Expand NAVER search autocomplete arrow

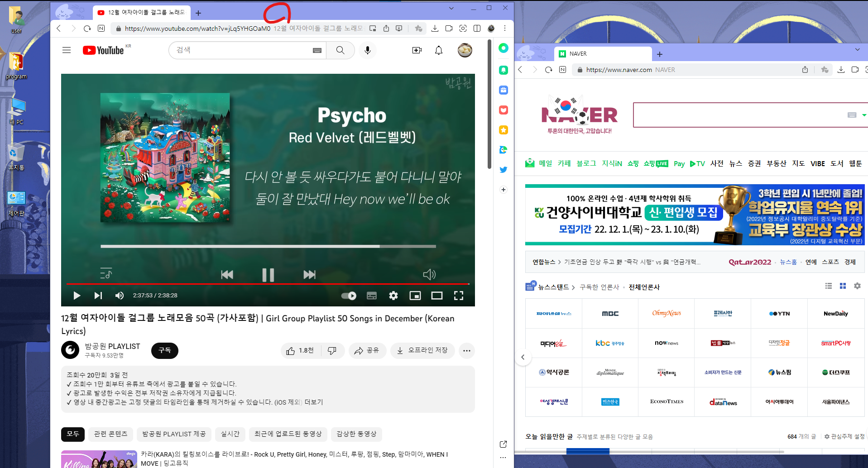click(x=864, y=115)
